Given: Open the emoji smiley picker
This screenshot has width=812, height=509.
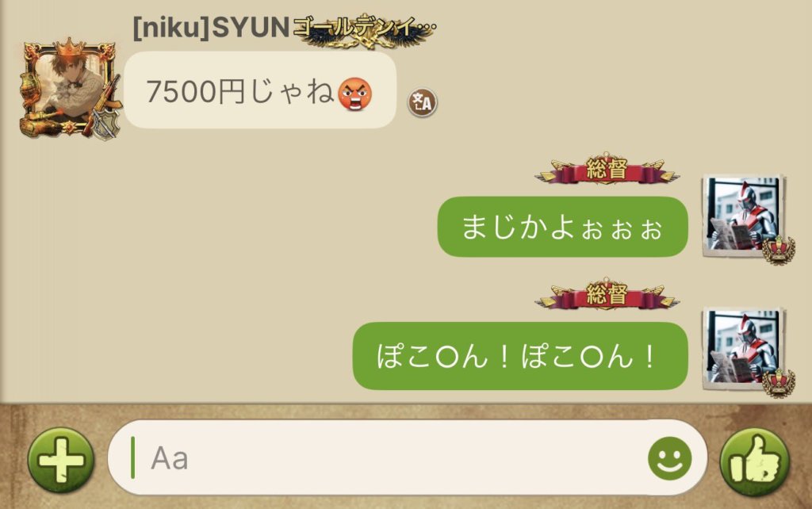Looking at the screenshot, I should coord(669,458).
